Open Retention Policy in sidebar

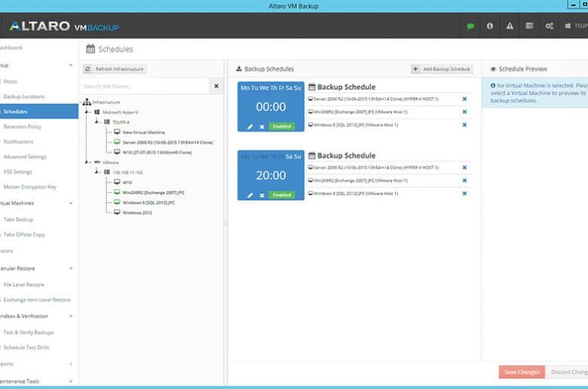click(23, 127)
